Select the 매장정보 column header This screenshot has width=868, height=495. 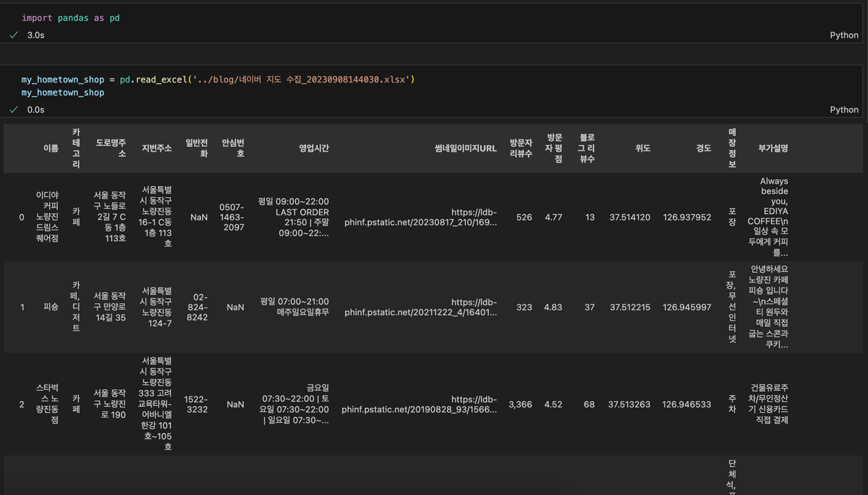coord(732,148)
